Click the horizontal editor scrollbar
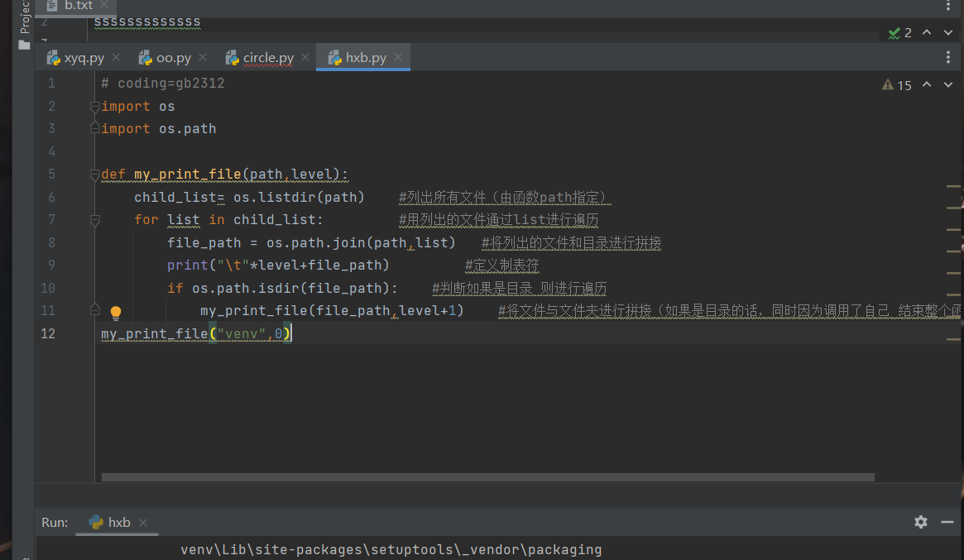This screenshot has height=560, width=964. [487, 477]
